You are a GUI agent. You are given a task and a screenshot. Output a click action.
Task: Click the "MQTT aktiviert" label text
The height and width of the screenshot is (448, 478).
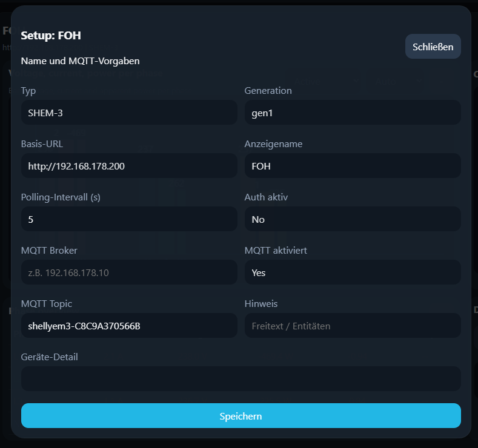coord(276,251)
